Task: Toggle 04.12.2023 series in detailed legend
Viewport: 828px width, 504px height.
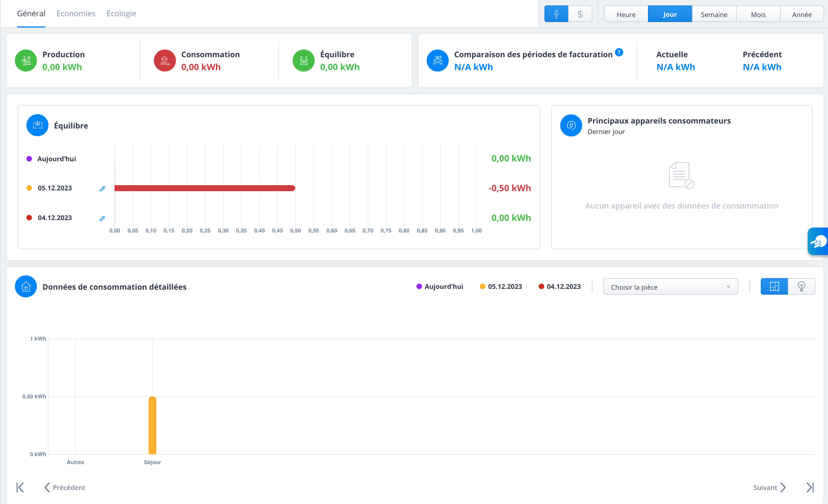Action: (x=560, y=286)
